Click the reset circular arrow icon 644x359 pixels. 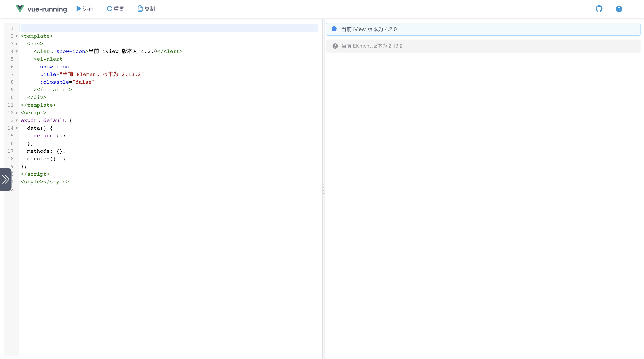tap(110, 9)
